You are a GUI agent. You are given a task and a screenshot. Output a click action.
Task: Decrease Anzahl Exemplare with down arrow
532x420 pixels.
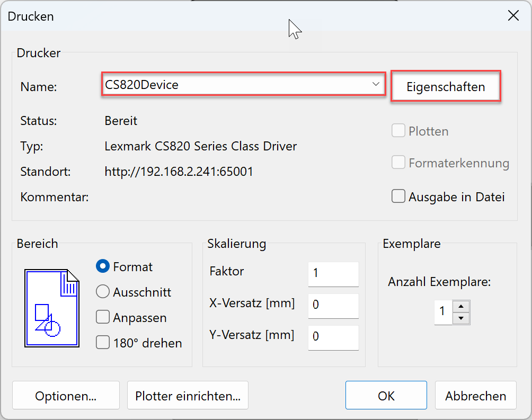click(462, 318)
